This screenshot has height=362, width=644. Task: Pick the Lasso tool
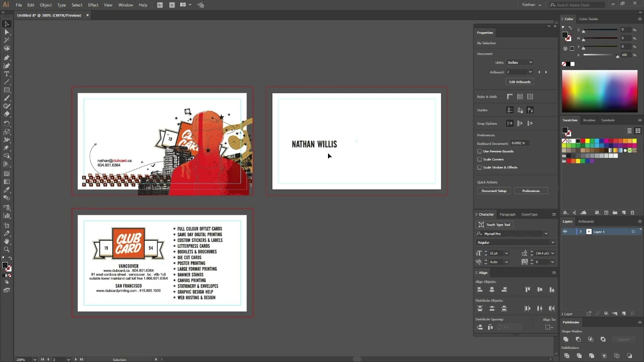coord(7,49)
